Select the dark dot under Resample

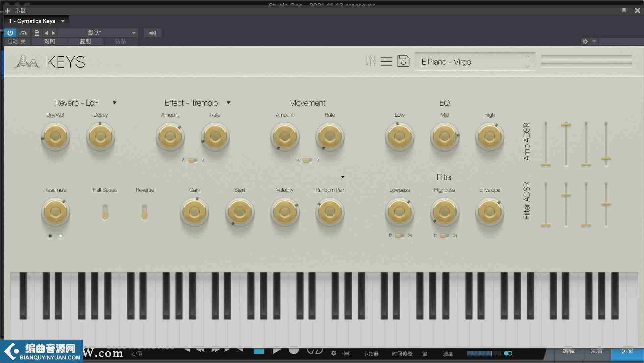(x=50, y=236)
